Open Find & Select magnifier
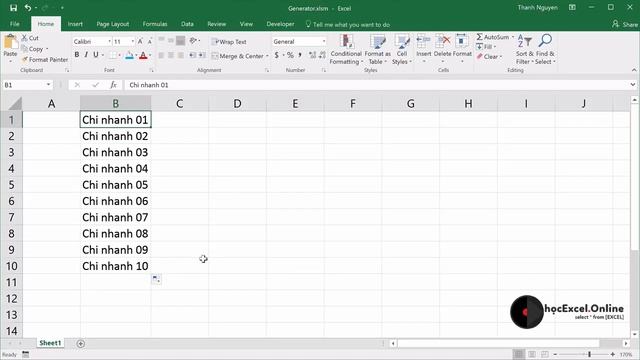The width and height of the screenshot is (640, 360). pos(545,49)
